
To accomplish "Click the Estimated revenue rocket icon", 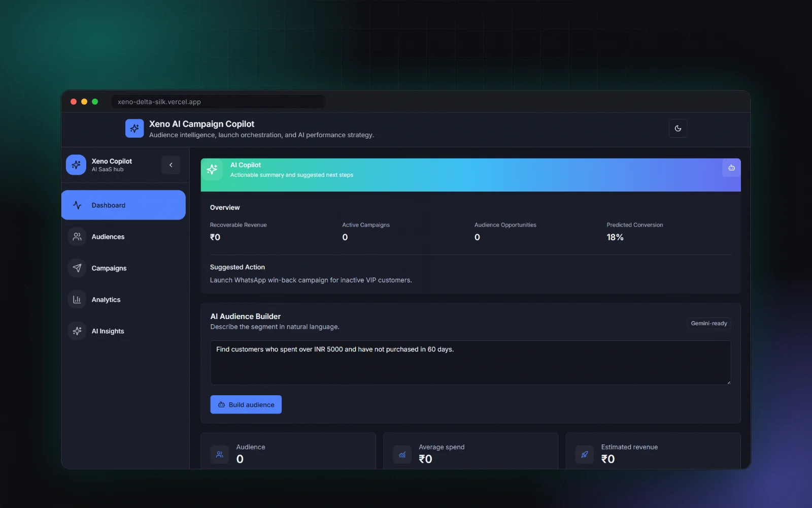I will point(585,455).
